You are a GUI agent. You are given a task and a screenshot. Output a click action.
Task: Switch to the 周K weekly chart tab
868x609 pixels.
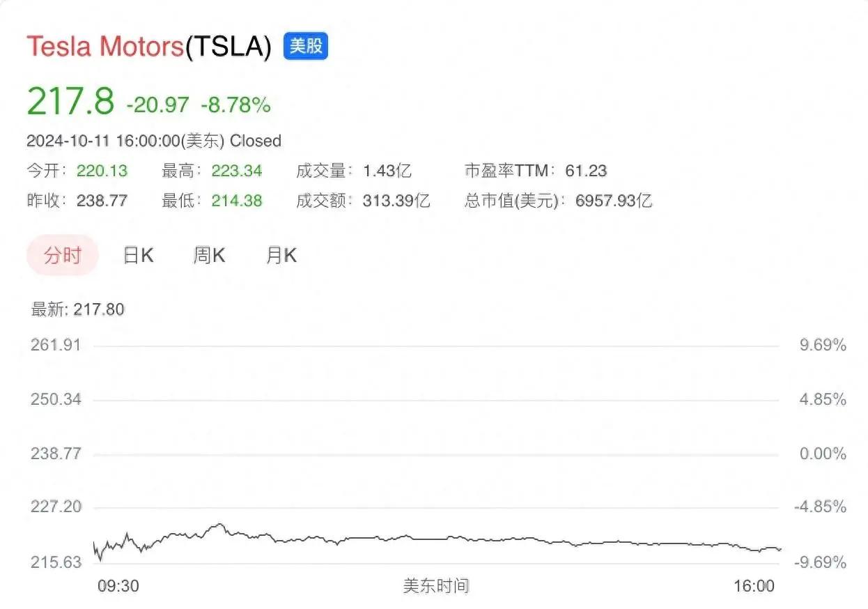coord(209,256)
